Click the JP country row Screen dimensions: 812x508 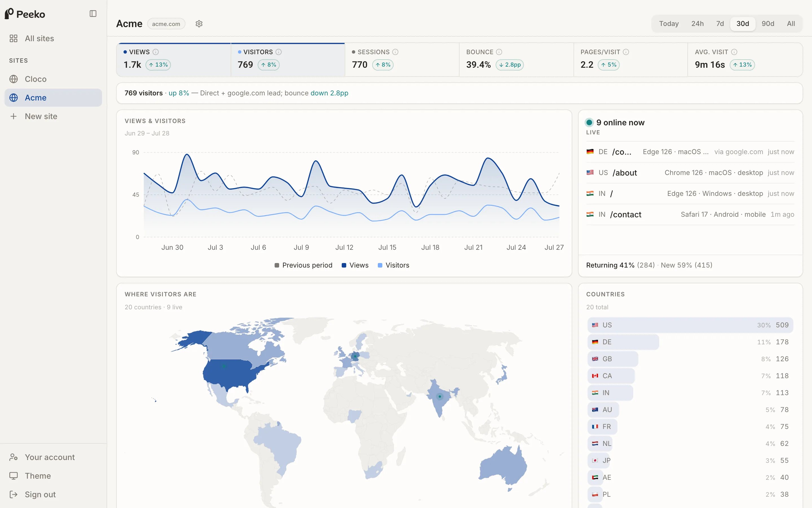[690, 461]
